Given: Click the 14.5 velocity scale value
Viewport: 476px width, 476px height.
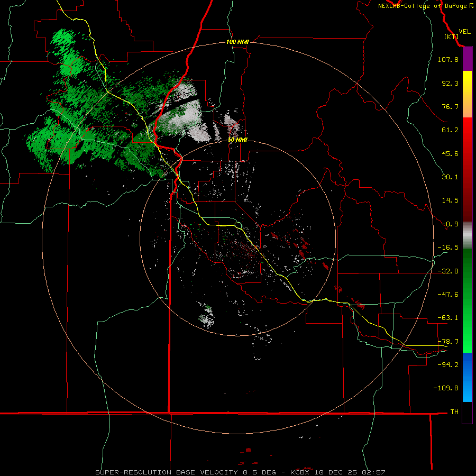Looking at the screenshot, I should pos(450,200).
